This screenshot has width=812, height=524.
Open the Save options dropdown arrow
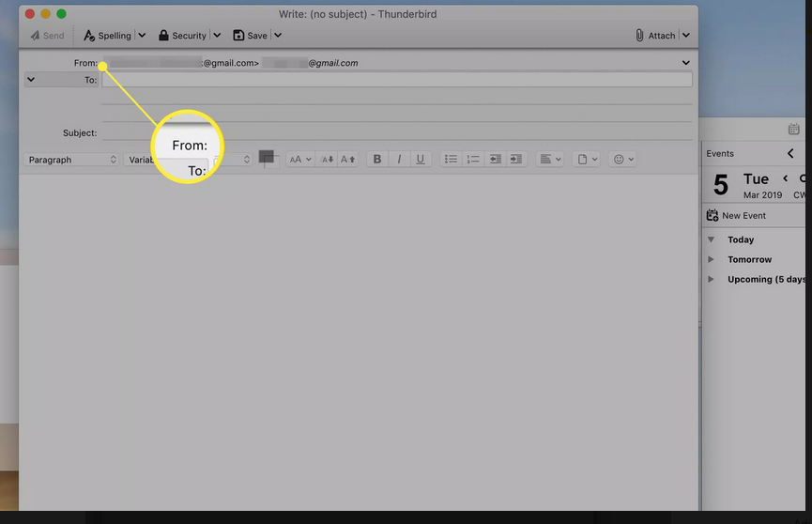[278, 36]
